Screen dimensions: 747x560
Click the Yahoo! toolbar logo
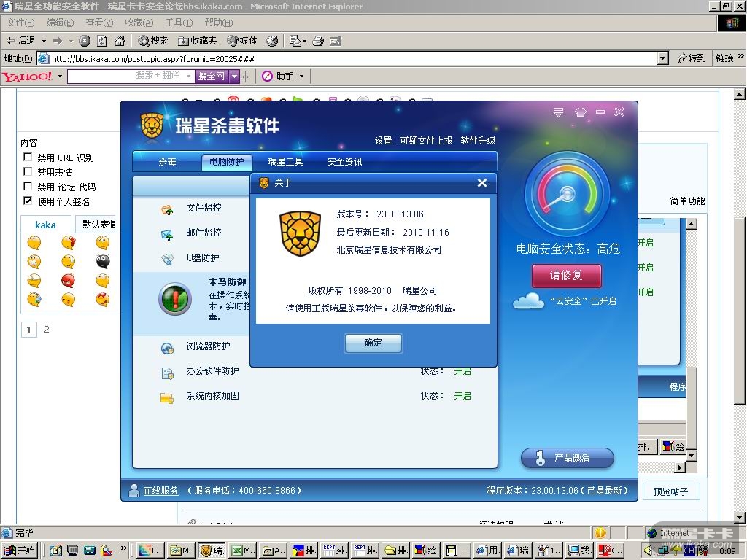(28, 76)
